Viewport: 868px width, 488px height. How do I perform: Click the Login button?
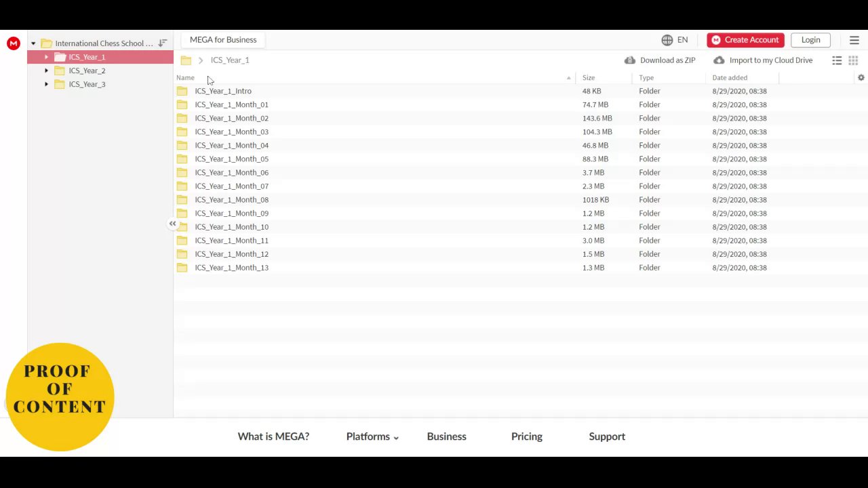tap(810, 40)
